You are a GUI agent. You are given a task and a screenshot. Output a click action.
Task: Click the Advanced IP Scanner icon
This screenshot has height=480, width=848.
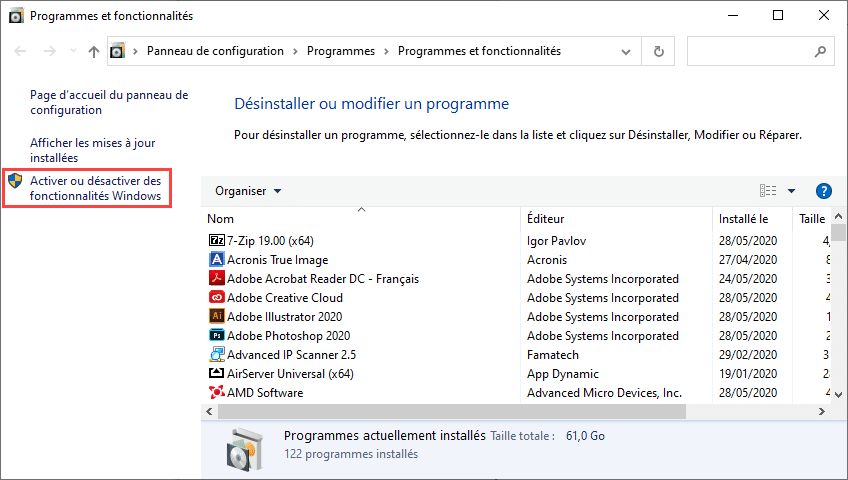(217, 355)
